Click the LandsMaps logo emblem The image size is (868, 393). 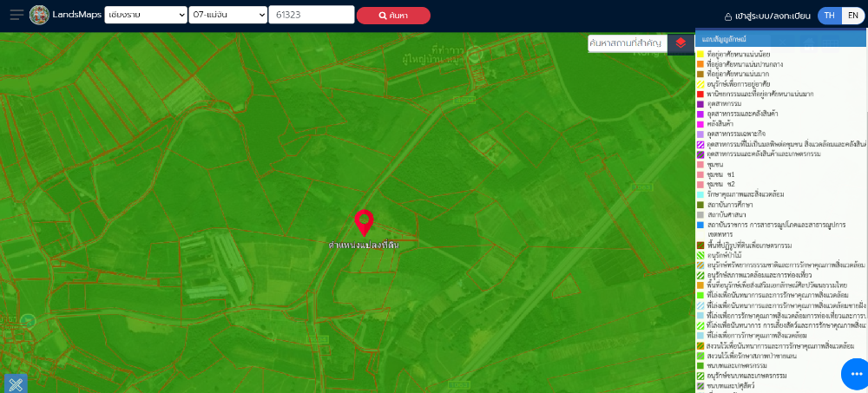pyautogui.click(x=39, y=15)
